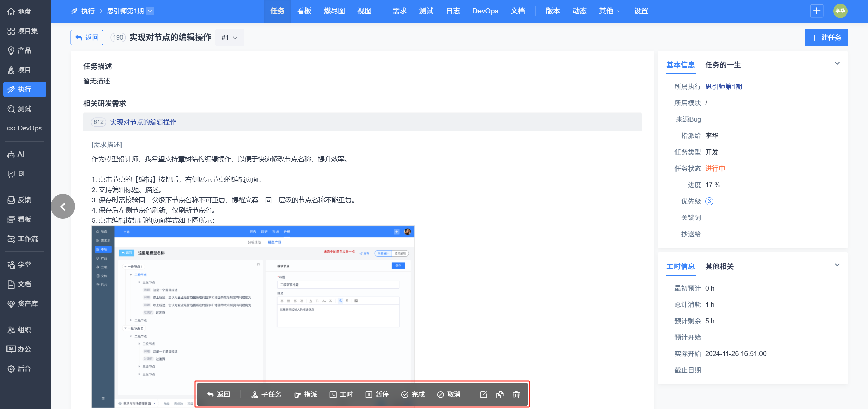Click the 暂停 pause button in toolbar
This screenshot has width=868, height=409.
pyautogui.click(x=377, y=395)
